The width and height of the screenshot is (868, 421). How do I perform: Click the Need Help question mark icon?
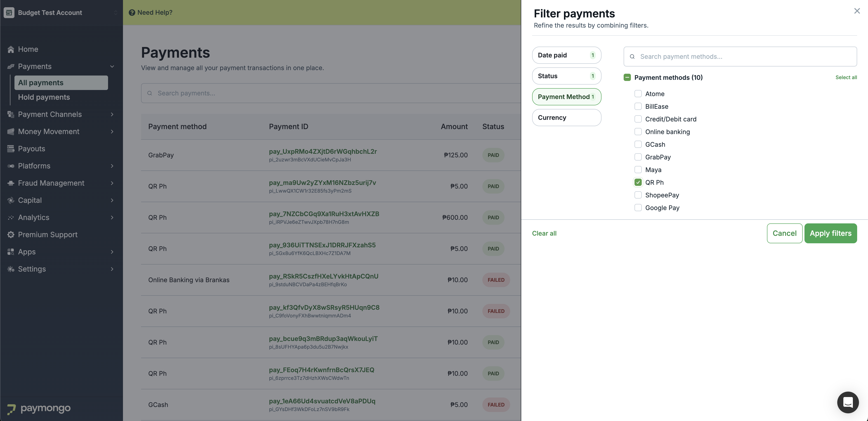point(132,12)
